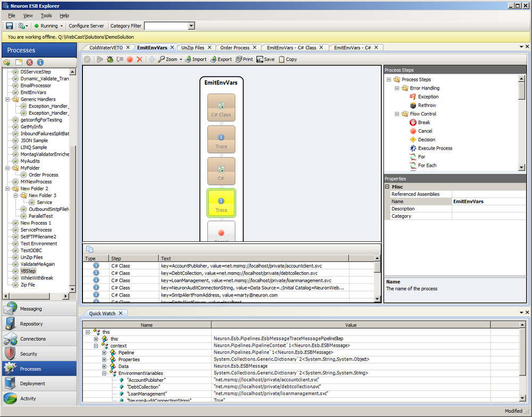Select the C# Class step in the process
Viewport: 532px width, 417px height.
[x=221, y=108]
